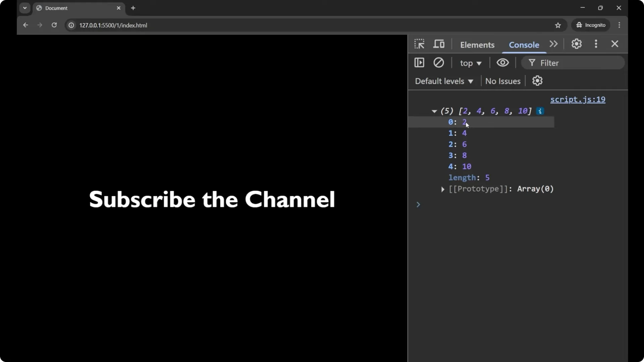Screen dimensions: 644x362
Task: Expand the [[Prototype]] entry in the array
Action: pyautogui.click(x=442, y=189)
